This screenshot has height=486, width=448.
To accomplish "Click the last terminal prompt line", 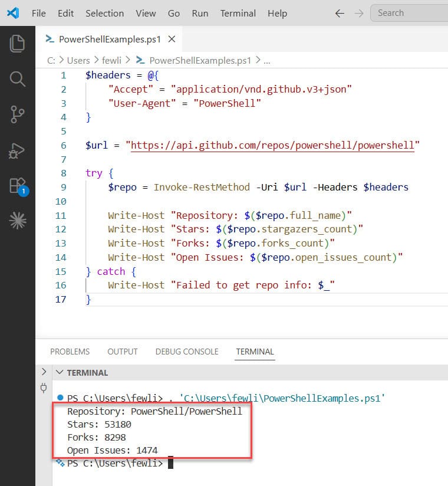I will (115, 464).
